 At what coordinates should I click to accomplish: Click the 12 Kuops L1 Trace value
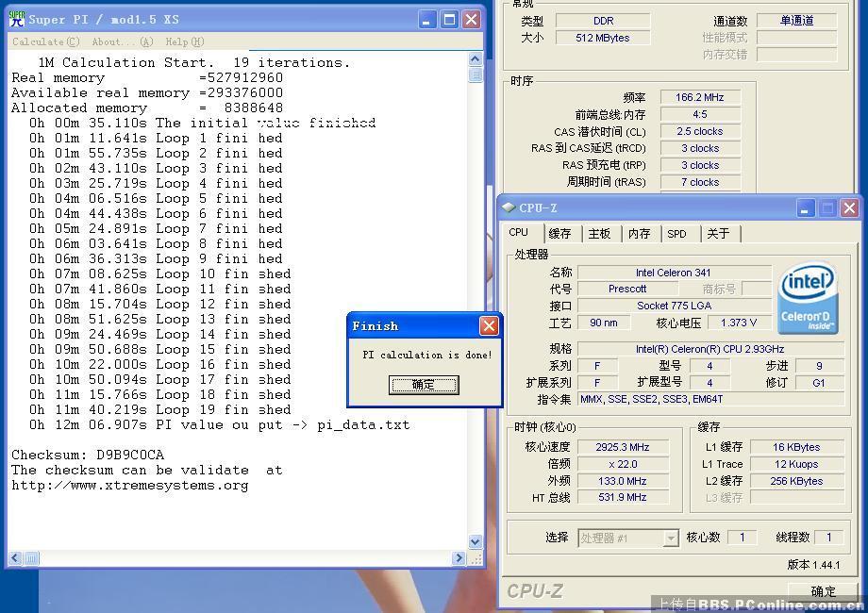(x=796, y=464)
